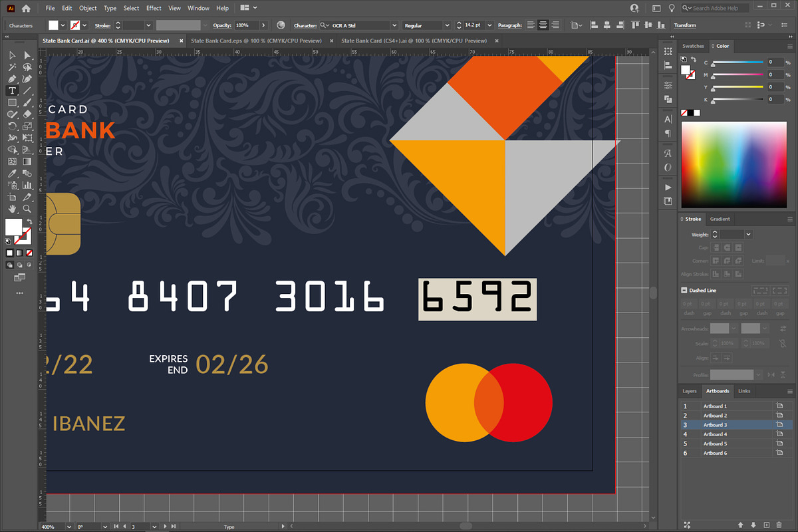Activate the Type tool
Screen dimensions: 798x532
pos(12,91)
